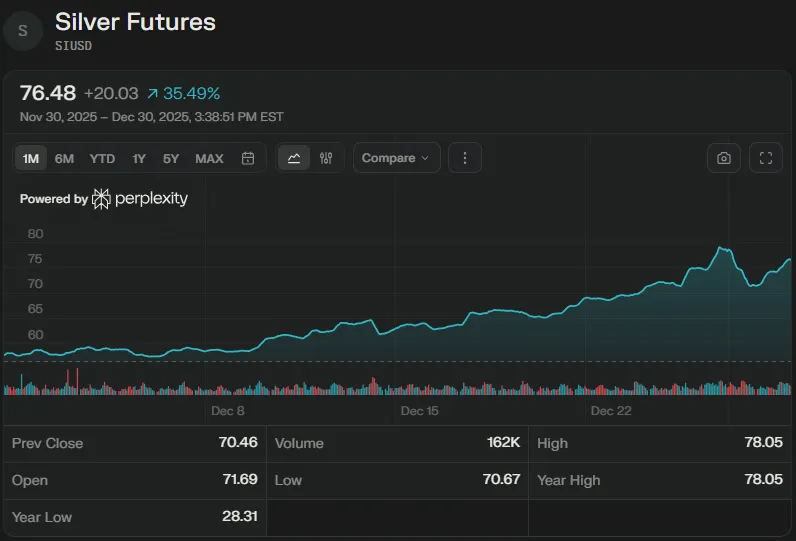
Task: Click the Silver Futures 'S' avatar icon
Action: click(23, 31)
